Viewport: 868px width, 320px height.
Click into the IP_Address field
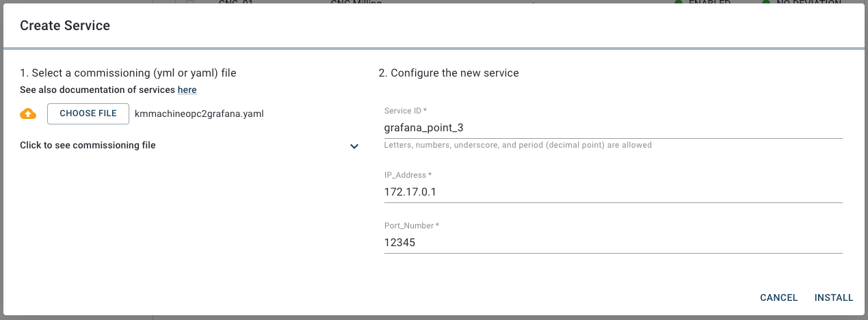coord(613,192)
